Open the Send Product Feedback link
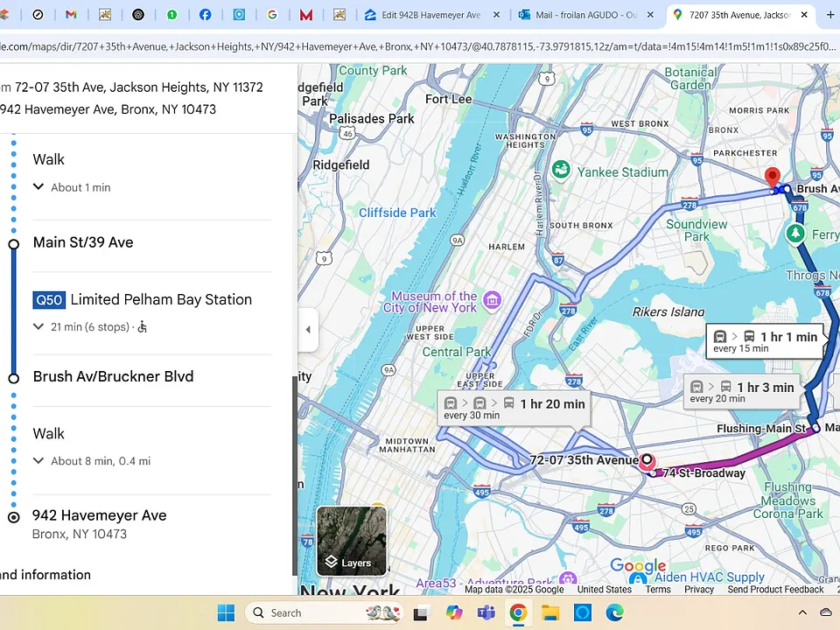 [775, 589]
